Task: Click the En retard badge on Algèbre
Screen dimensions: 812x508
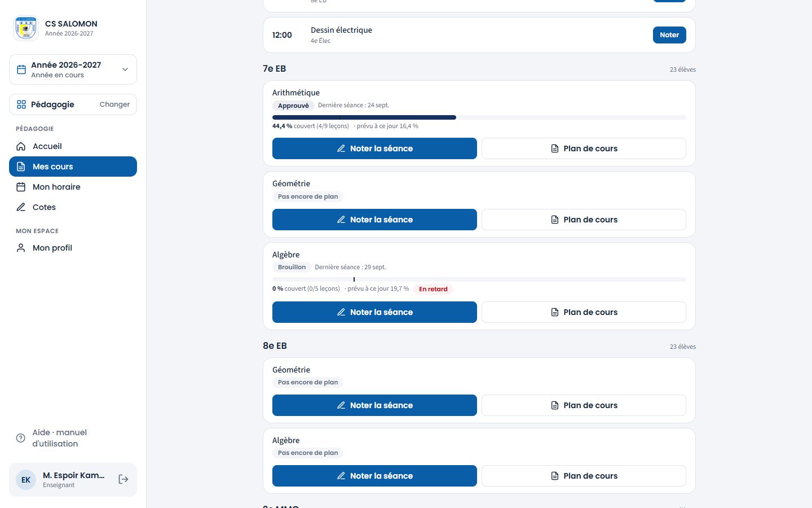Action: coord(433,289)
